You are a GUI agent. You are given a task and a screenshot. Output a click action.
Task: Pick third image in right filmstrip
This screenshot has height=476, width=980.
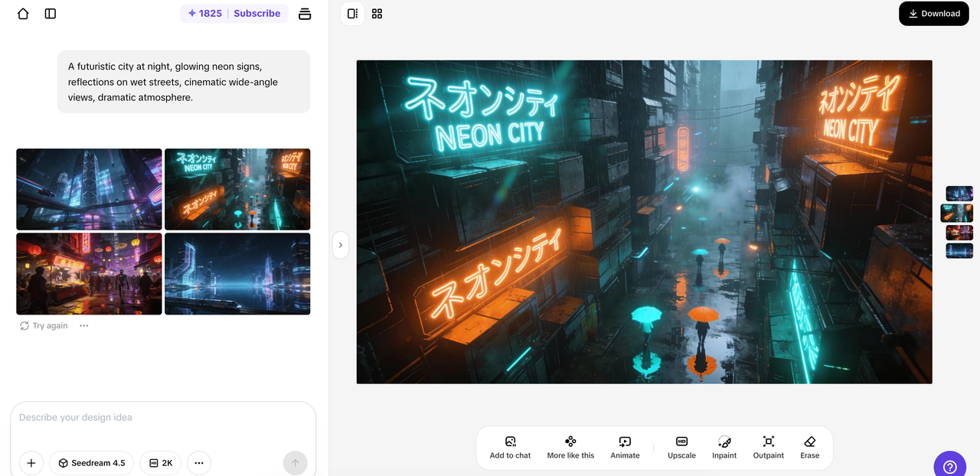tap(959, 233)
